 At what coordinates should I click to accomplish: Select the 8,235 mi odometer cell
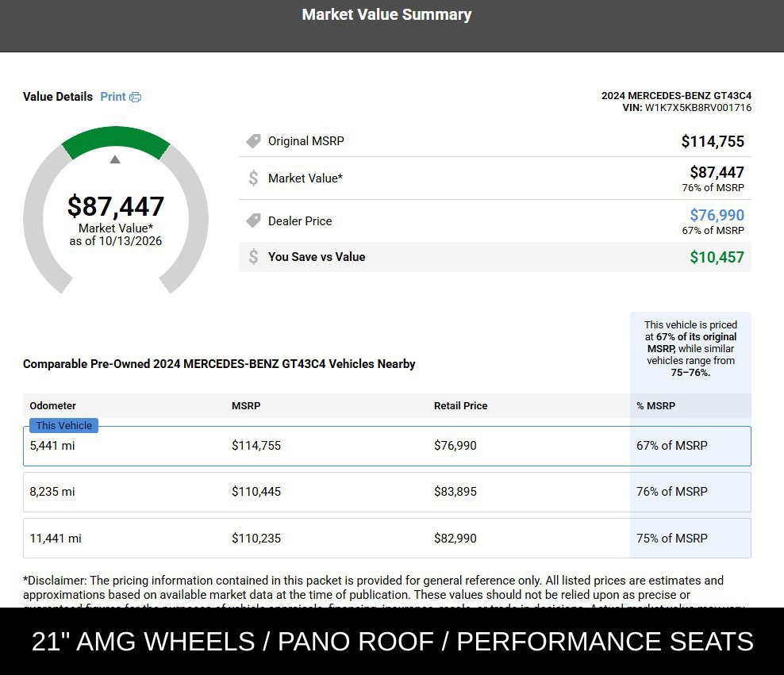(52, 491)
